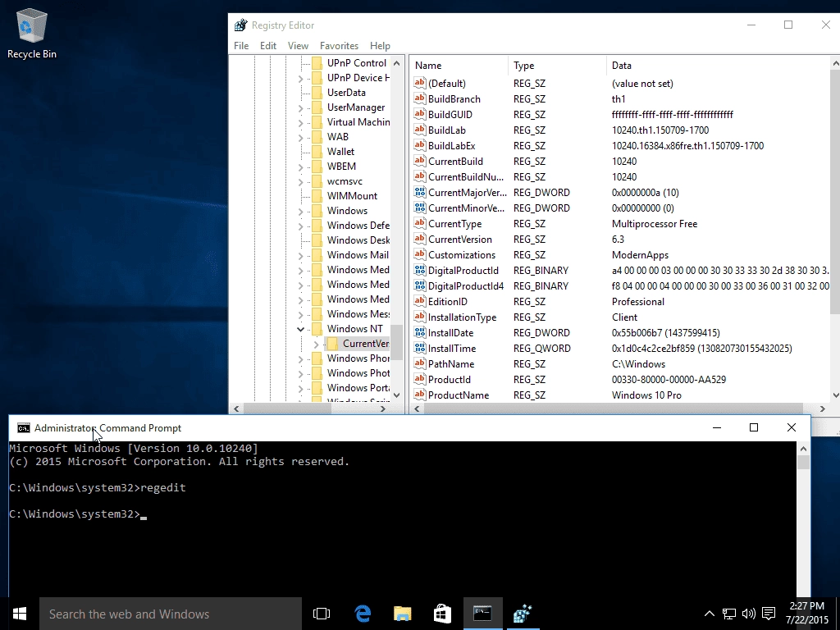Click the Registry Editor title bar icon
The width and height of the screenshot is (840, 630).
pyautogui.click(x=241, y=25)
